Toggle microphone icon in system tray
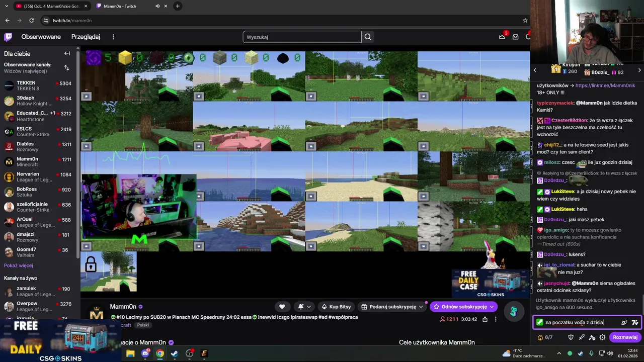644x362 pixels. 591,353
